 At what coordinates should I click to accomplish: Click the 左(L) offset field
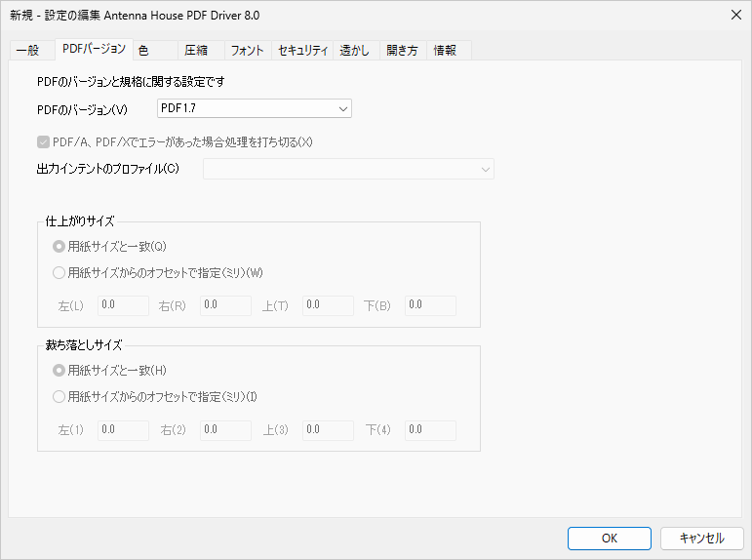click(123, 305)
